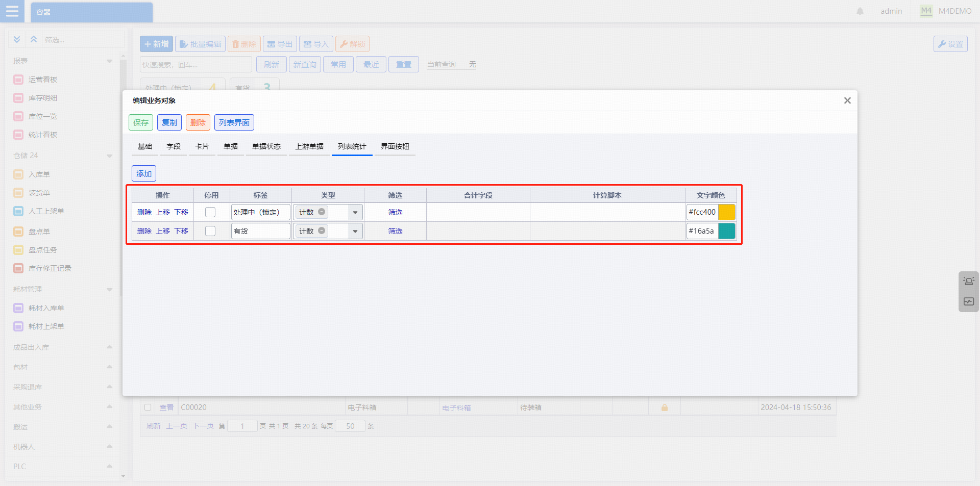Click the collapse-all double chevron icon
Viewport: 980px width, 486px height.
pos(34,39)
